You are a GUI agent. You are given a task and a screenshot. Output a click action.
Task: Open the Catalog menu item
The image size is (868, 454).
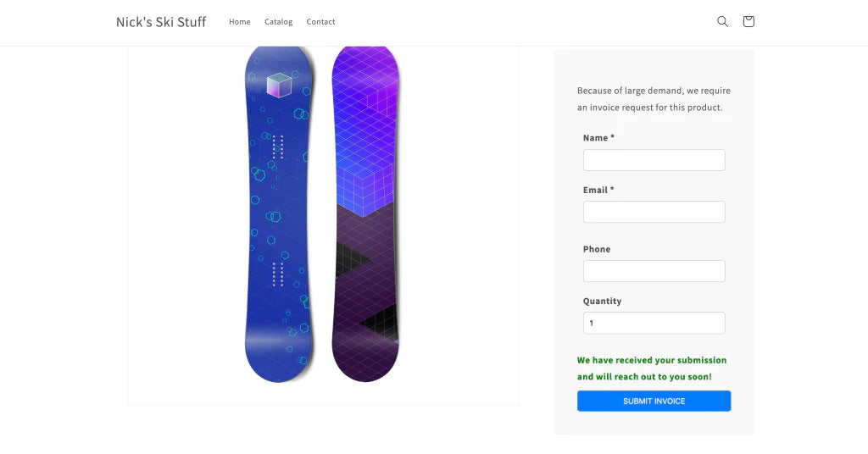tap(278, 22)
